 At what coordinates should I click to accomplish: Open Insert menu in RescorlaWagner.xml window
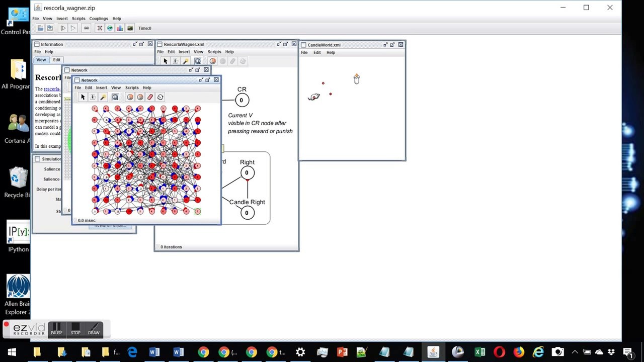(x=184, y=52)
